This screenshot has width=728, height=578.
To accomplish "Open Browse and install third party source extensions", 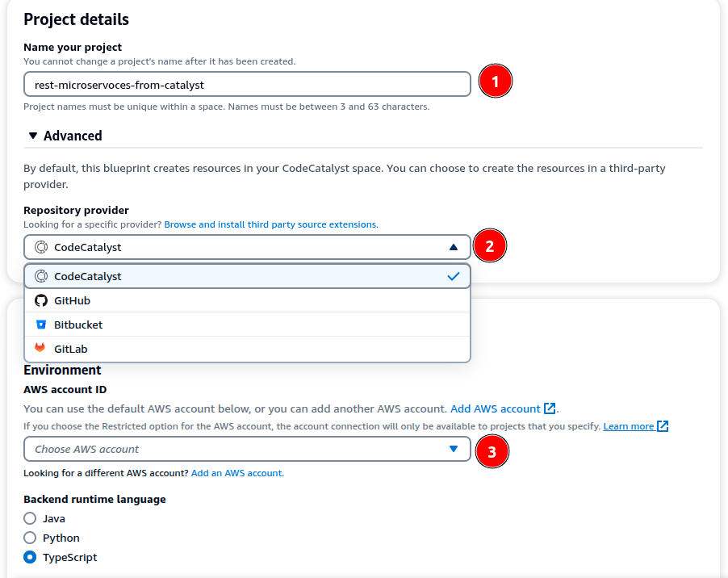I will (271, 224).
